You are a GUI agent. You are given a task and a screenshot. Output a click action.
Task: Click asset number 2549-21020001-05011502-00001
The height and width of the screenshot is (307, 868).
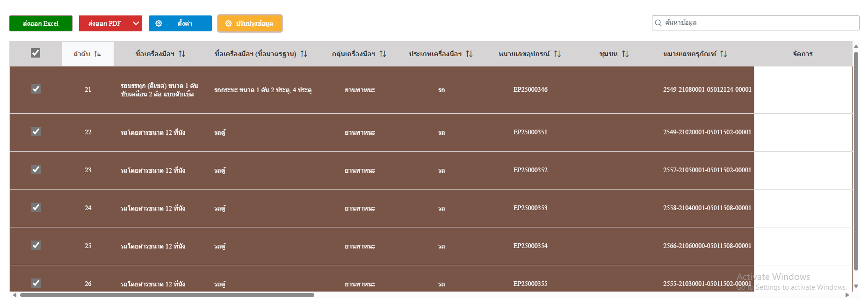point(707,132)
